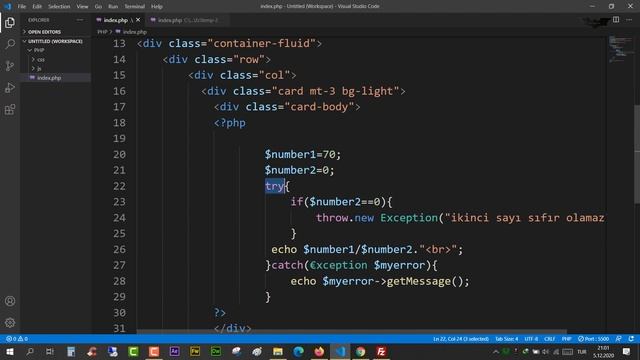This screenshot has width=640, height=360.
Task: Show hidden system tray icons
Action: pos(496,351)
